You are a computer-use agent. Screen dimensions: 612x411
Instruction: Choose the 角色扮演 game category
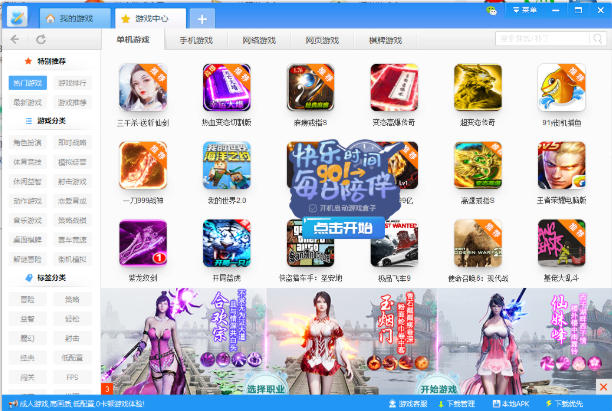[x=28, y=142]
